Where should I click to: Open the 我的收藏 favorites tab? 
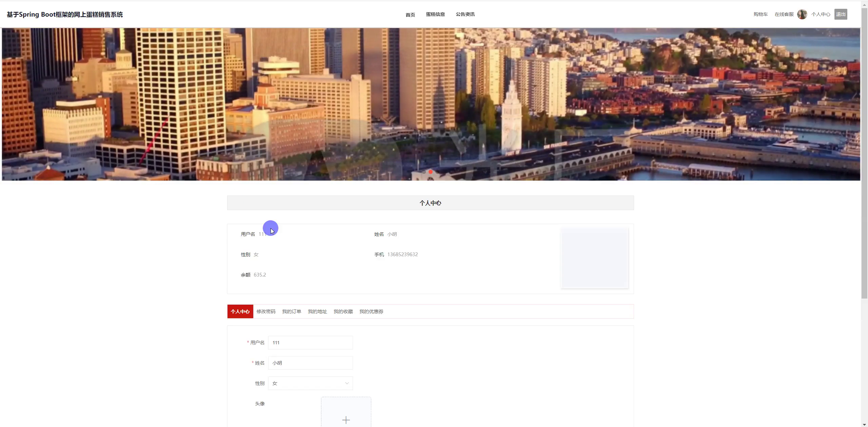[x=343, y=311]
